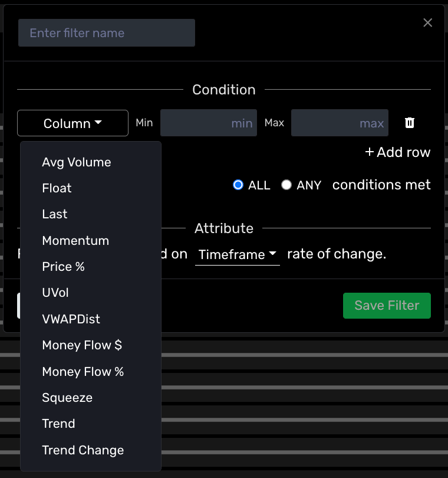Delete the condition row with trash icon
448x478 pixels.
point(410,123)
